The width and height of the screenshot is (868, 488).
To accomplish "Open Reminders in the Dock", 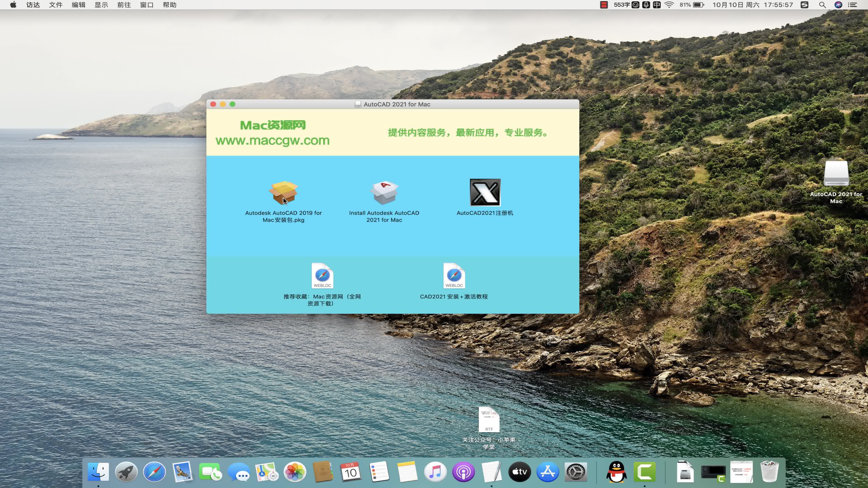I will tap(379, 472).
